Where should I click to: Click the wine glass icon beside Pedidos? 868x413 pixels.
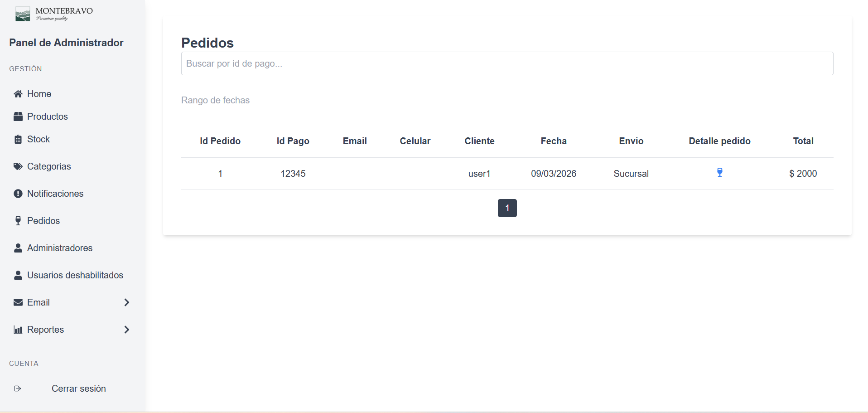pyautogui.click(x=18, y=221)
